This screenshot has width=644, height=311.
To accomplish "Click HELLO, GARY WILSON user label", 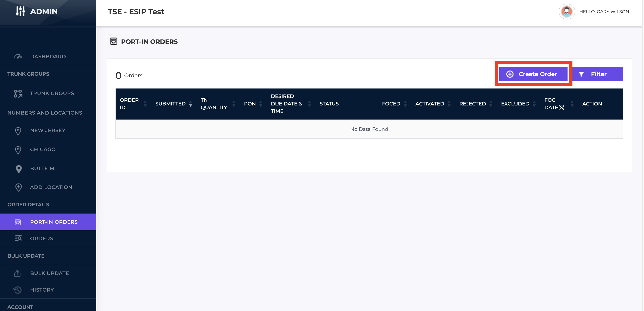I will (604, 12).
